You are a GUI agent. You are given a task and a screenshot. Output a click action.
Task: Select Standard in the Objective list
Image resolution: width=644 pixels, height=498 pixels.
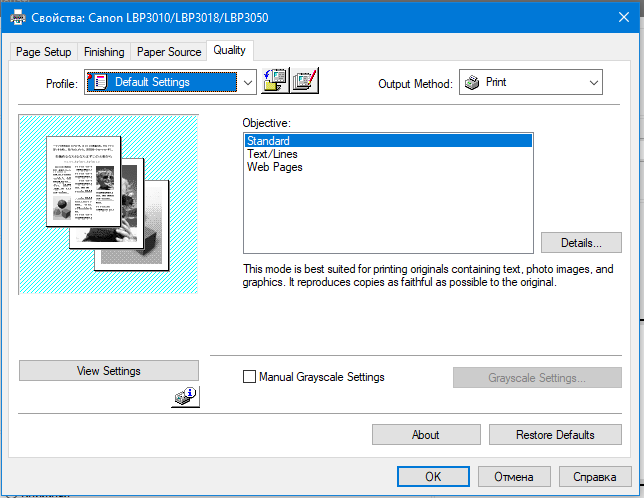388,141
